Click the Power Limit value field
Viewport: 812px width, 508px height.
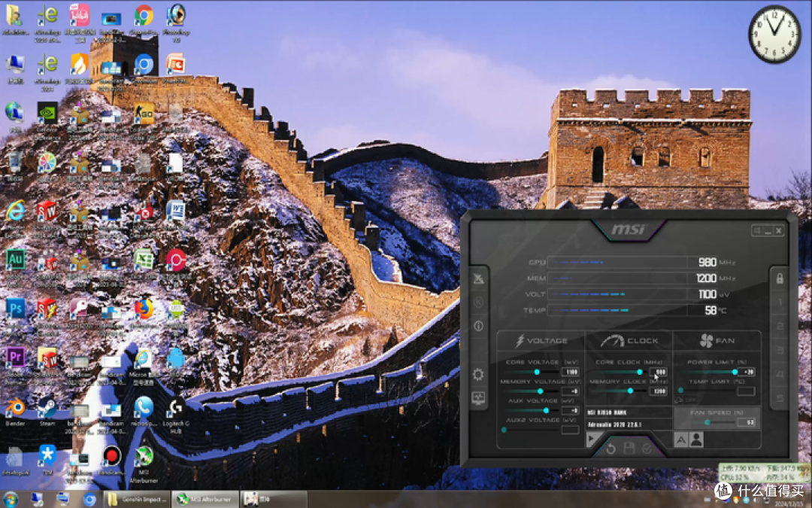click(x=747, y=372)
